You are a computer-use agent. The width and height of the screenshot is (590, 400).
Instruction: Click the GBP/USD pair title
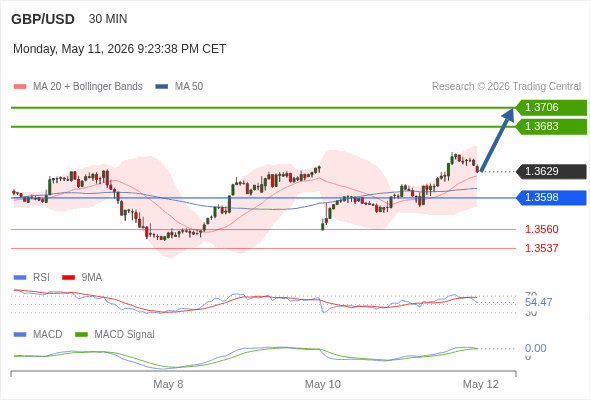(43, 19)
